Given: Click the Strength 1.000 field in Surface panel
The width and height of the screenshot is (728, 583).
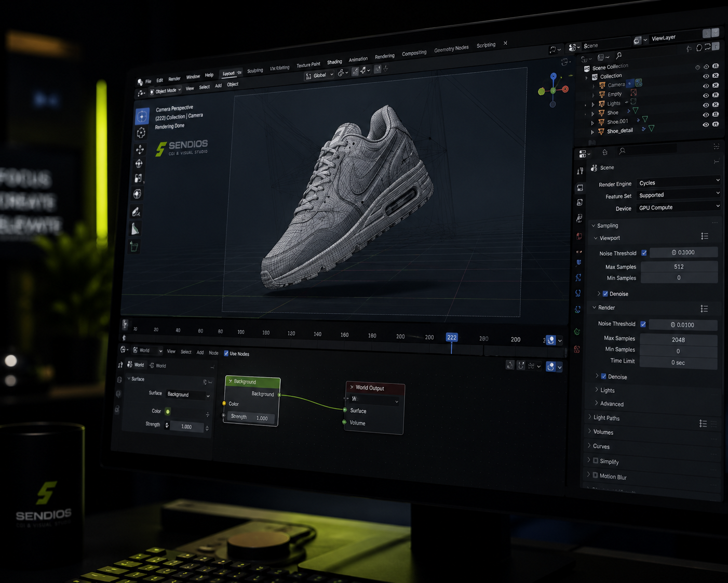Looking at the screenshot, I should [x=186, y=427].
